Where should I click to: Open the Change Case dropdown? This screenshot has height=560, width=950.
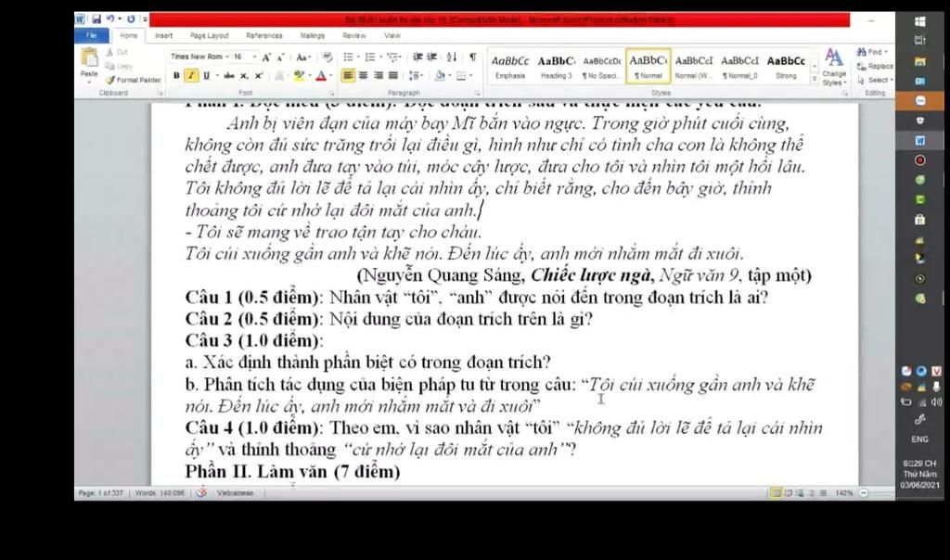click(x=303, y=57)
